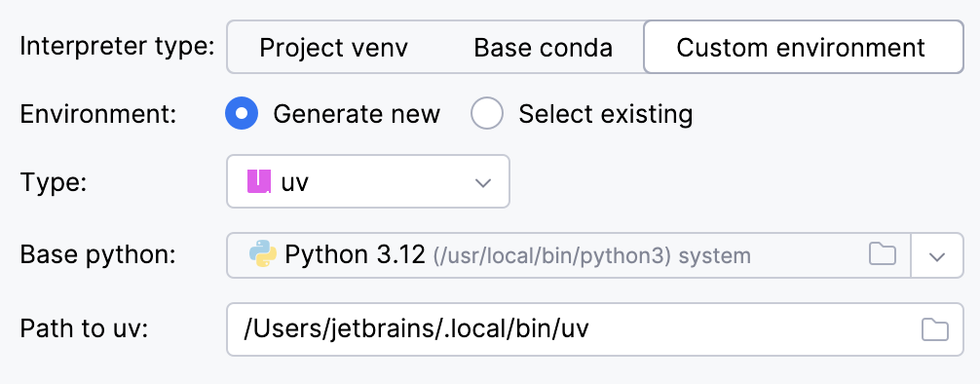
Task: Browse for uv executable via folder icon
Action: [x=935, y=329]
